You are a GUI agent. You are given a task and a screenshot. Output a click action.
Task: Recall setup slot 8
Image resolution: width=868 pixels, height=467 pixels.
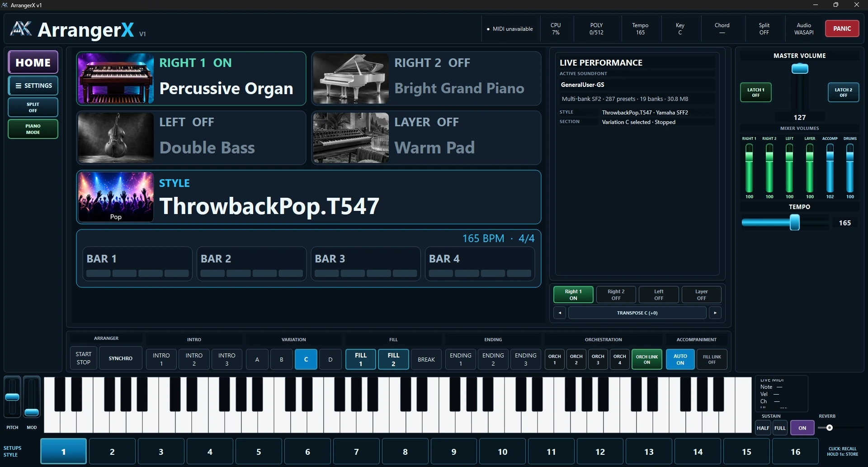(405, 452)
